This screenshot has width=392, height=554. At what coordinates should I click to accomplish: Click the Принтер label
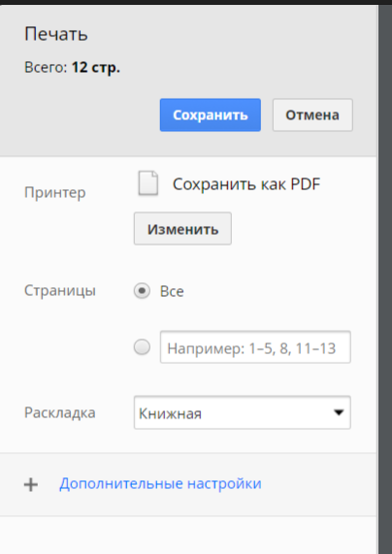pos(54,193)
